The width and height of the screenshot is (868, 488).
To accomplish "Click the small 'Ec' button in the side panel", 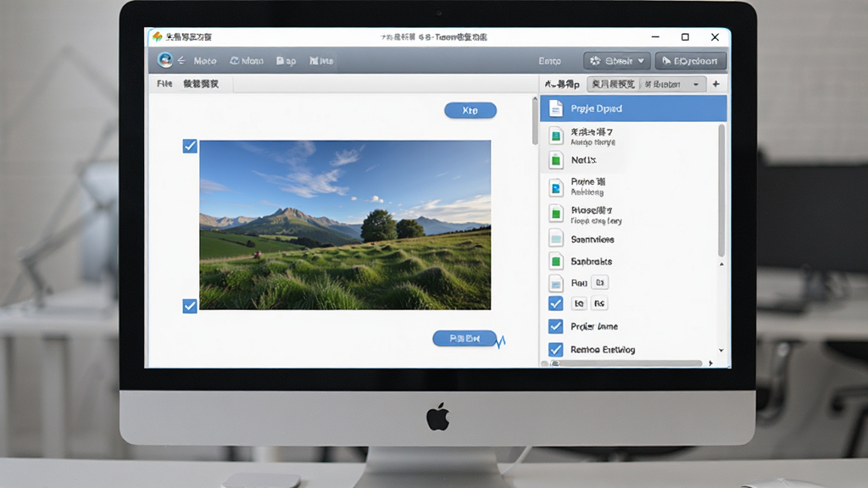I will [x=579, y=303].
